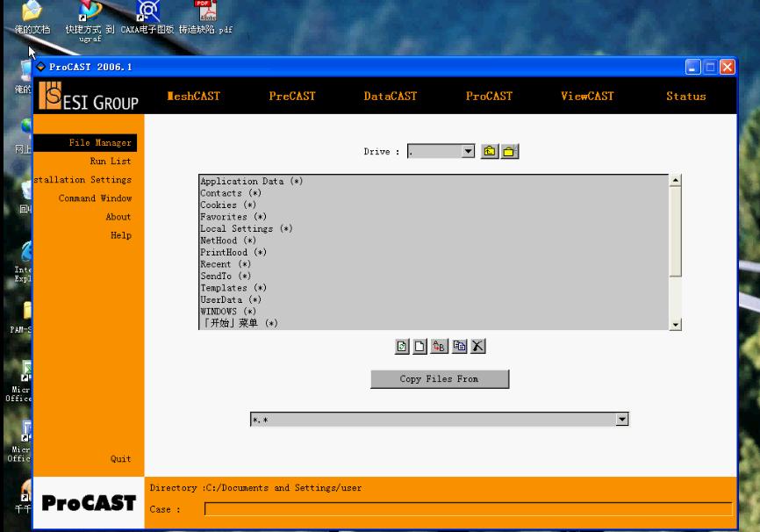This screenshot has height=532, width=760.
Task: Open Run List in the sidebar
Action: (110, 161)
